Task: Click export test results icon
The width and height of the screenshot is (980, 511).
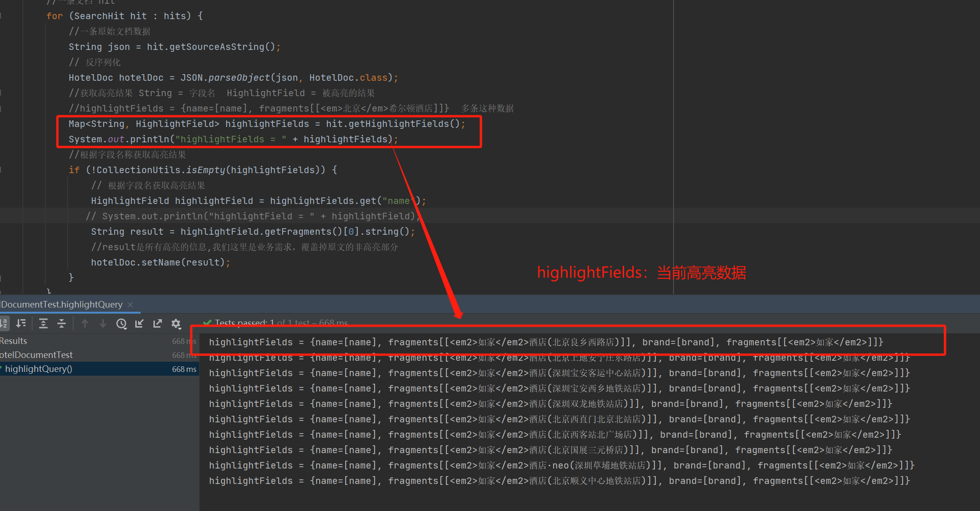Action: point(158,323)
